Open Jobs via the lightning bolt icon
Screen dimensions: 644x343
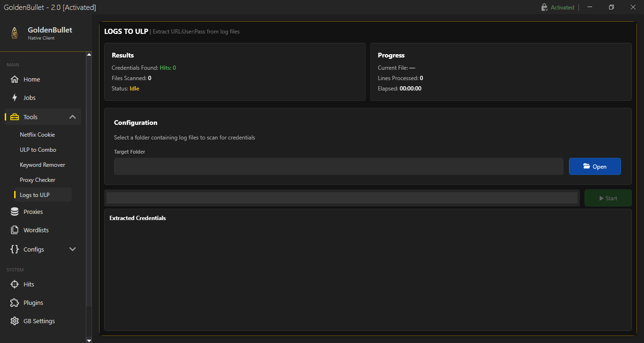[x=15, y=98]
